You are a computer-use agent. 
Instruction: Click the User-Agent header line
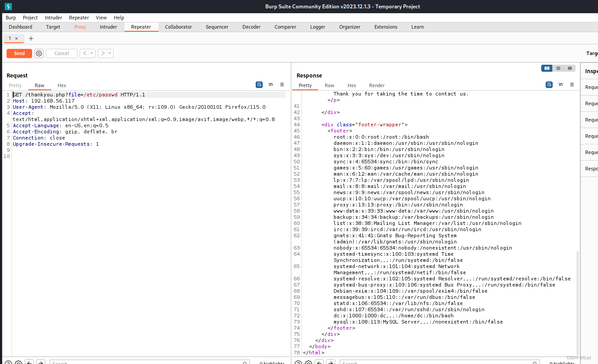pos(139,107)
